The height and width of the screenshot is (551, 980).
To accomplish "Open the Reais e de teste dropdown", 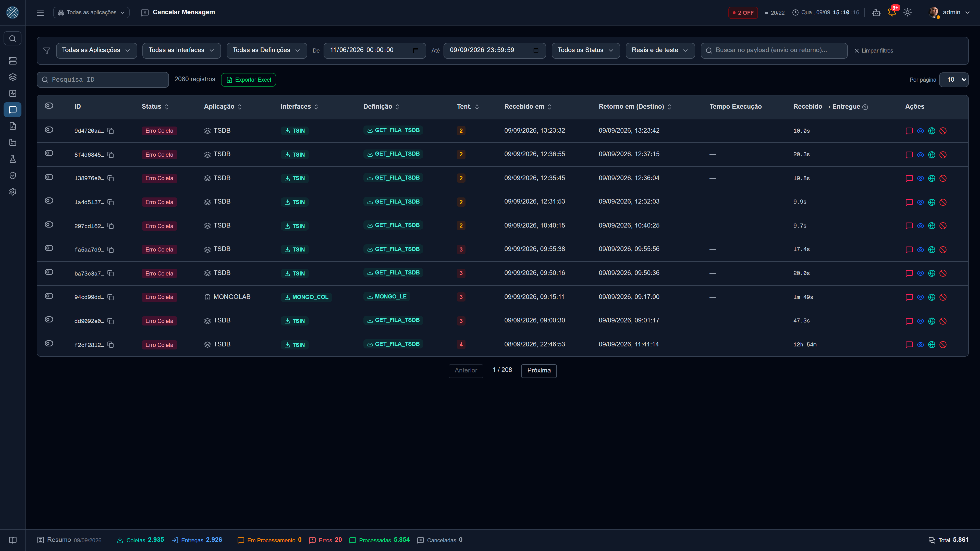I will click(660, 50).
